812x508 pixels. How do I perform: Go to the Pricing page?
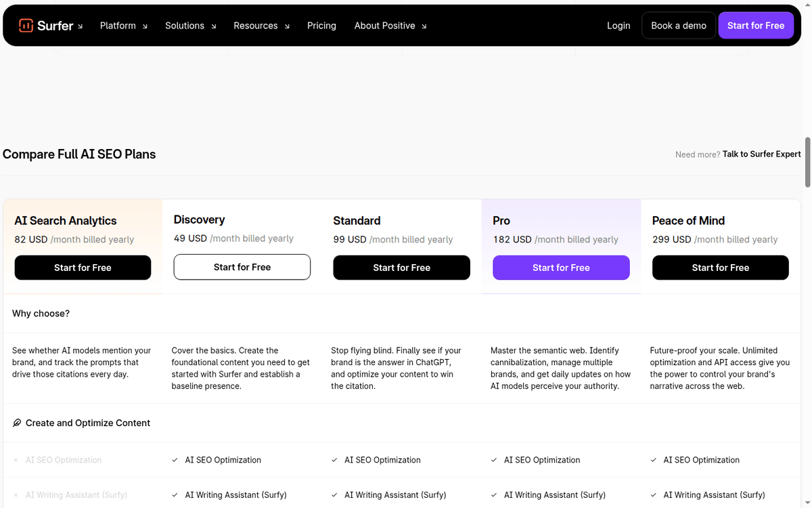coord(321,26)
